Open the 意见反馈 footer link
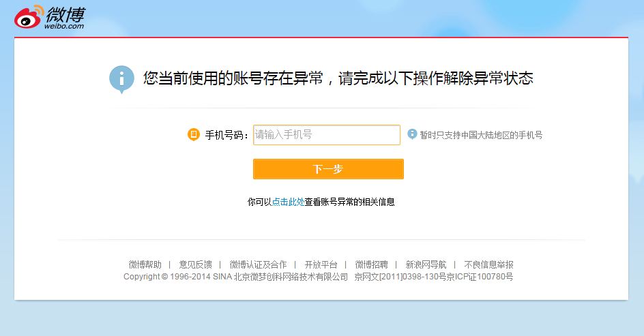Image resolution: width=644 pixels, height=336 pixels. pos(196,264)
